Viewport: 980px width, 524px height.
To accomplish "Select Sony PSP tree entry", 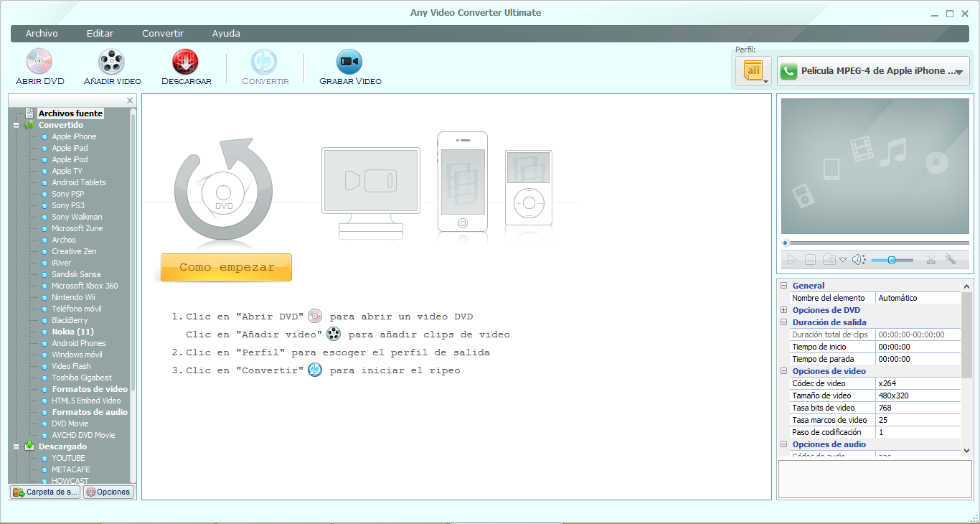I will pyautogui.click(x=67, y=194).
